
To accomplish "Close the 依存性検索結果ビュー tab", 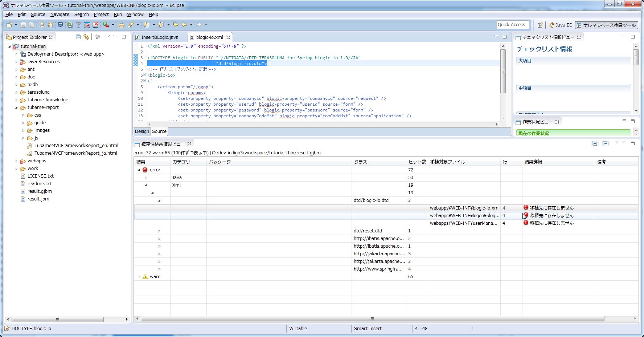I will (x=189, y=144).
